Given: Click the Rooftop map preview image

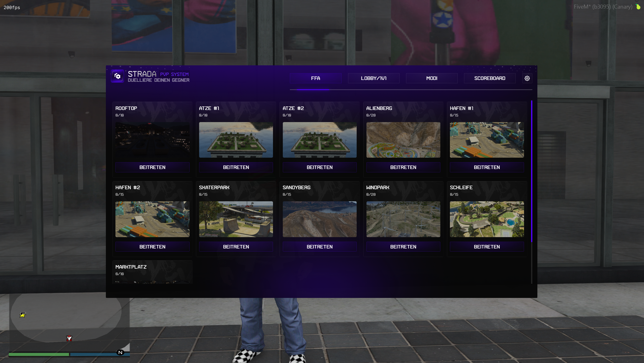Looking at the screenshot, I should point(152,140).
